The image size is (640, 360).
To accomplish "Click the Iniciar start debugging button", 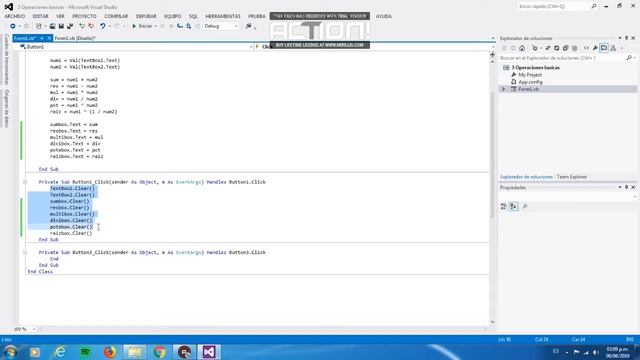I will 142,26.
